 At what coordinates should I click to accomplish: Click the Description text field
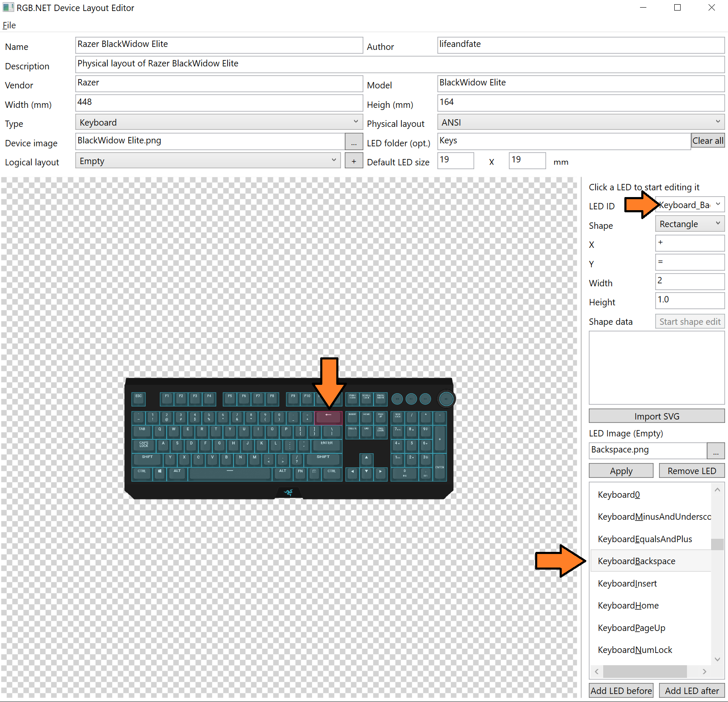(400, 64)
